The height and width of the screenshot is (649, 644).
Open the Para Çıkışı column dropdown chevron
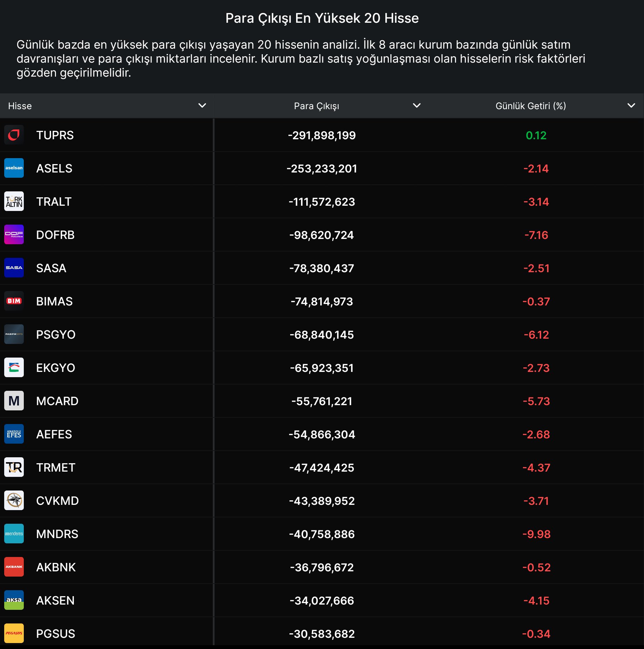(x=416, y=106)
